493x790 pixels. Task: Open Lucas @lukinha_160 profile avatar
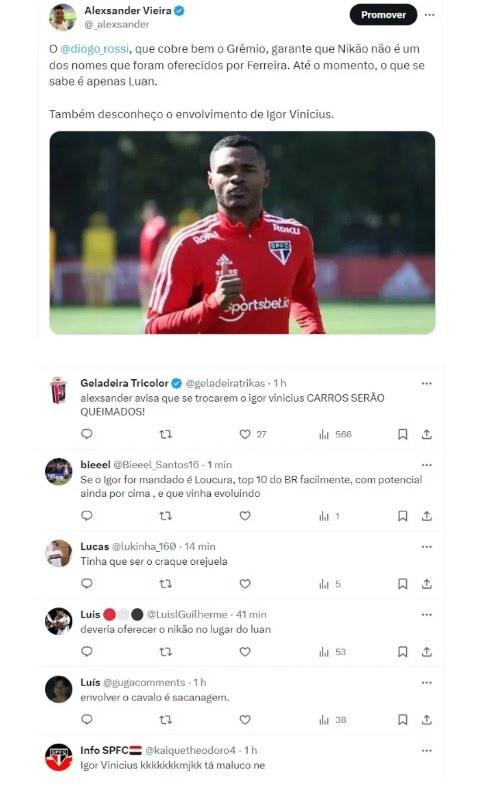(x=59, y=553)
